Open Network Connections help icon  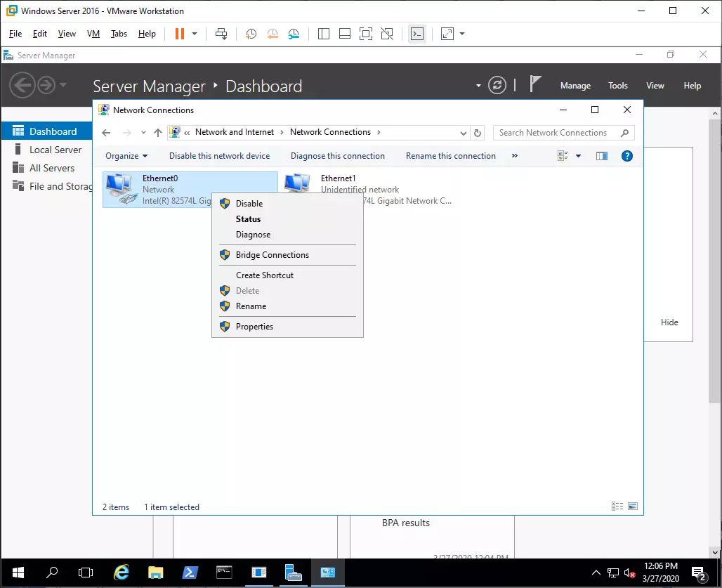626,156
